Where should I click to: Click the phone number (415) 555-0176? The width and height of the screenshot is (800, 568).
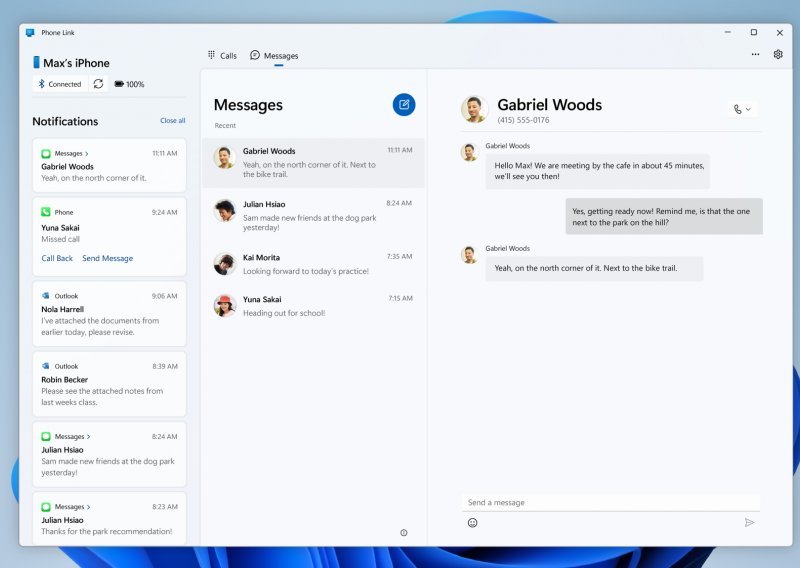point(523,120)
